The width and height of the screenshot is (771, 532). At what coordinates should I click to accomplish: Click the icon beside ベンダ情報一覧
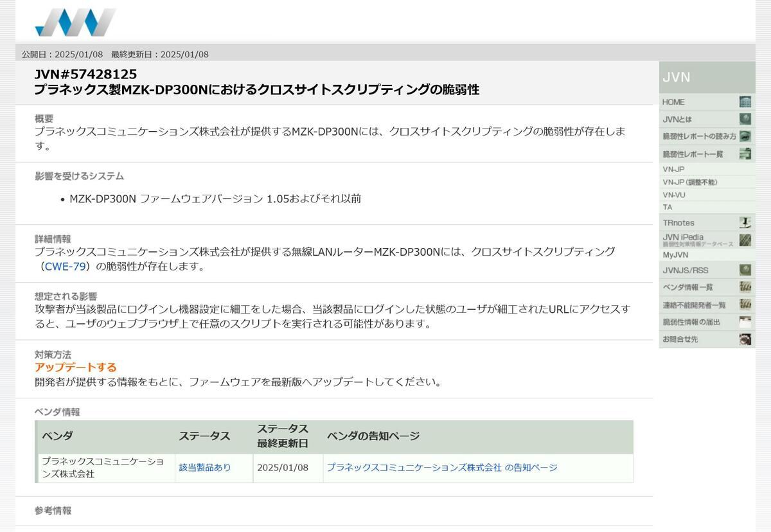pyautogui.click(x=745, y=287)
